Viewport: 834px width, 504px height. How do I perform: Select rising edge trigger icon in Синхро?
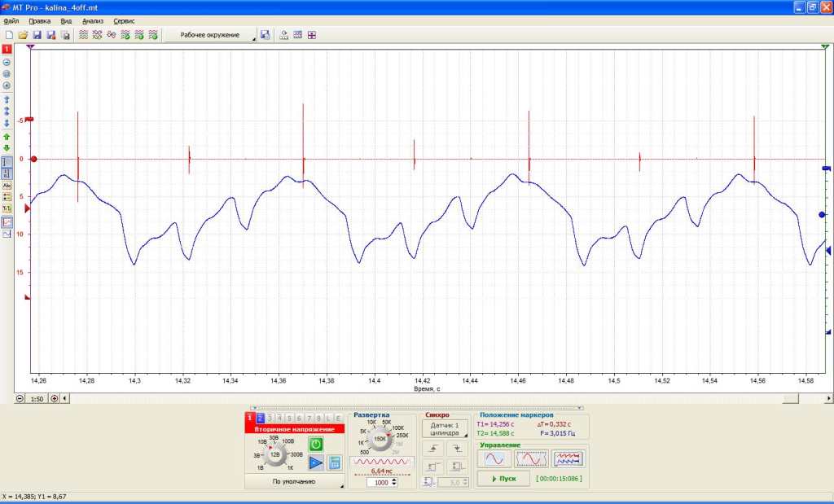point(433,449)
